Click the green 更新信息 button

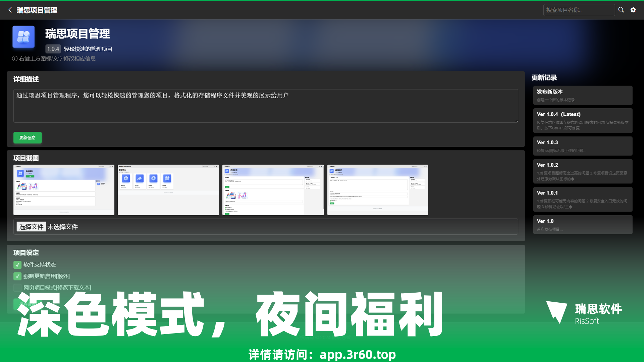click(x=28, y=138)
